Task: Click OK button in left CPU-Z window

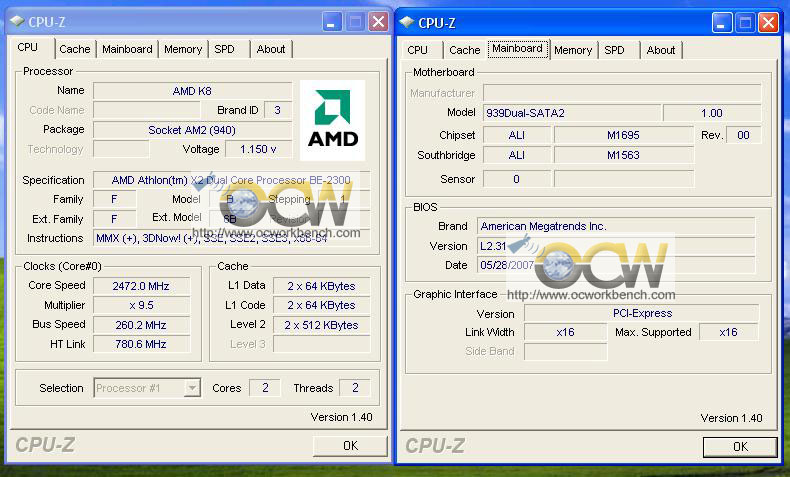Action: [351, 446]
